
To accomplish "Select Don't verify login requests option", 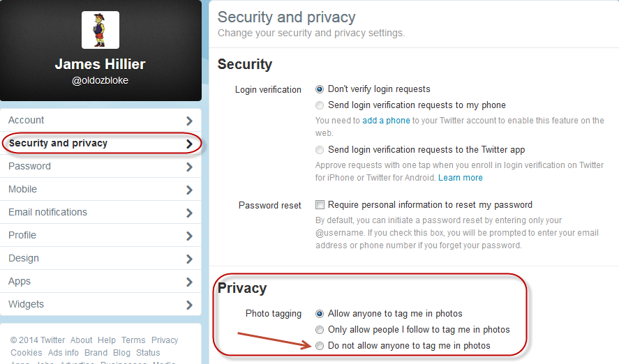I will click(320, 89).
